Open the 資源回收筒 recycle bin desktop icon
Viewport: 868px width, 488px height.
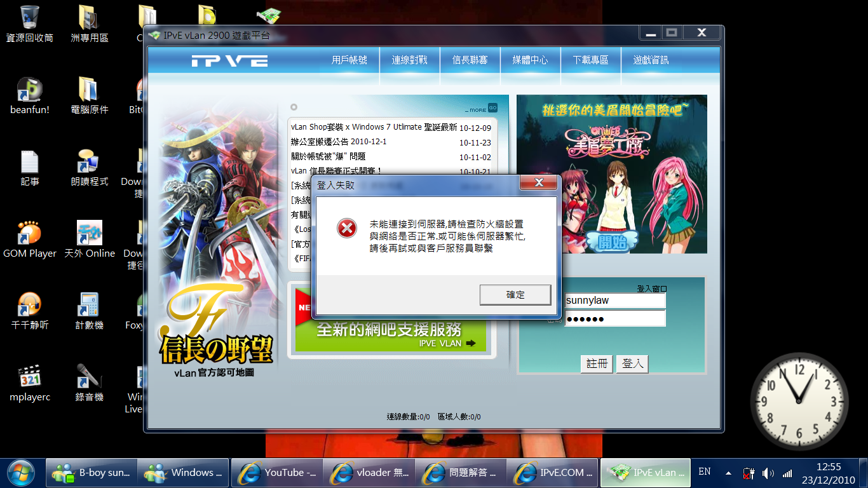pyautogui.click(x=30, y=24)
